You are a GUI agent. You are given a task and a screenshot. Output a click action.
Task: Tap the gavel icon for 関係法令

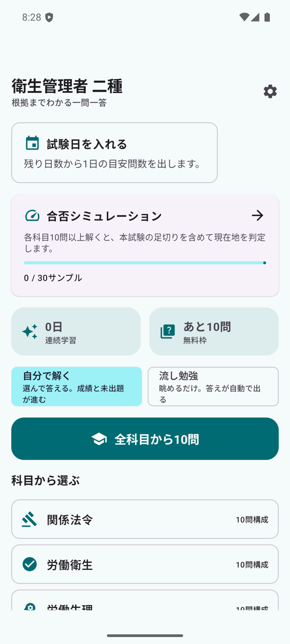(x=30, y=519)
